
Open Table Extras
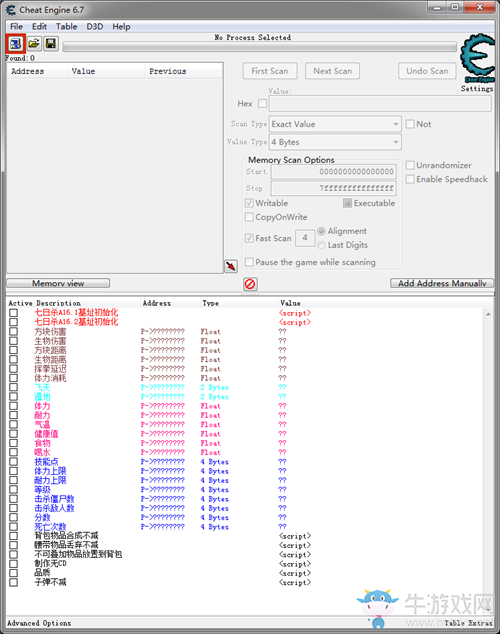tap(468, 623)
